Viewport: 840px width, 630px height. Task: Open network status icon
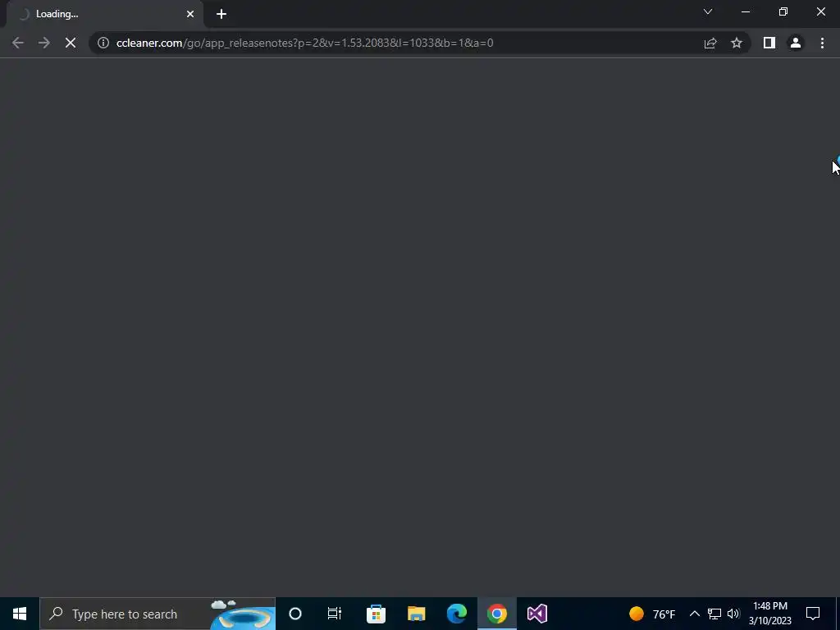tap(714, 614)
